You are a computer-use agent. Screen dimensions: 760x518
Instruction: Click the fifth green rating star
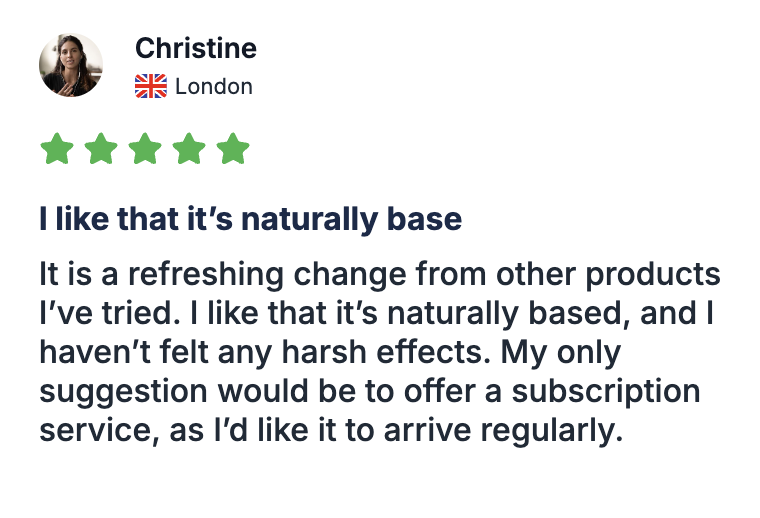pos(233,149)
